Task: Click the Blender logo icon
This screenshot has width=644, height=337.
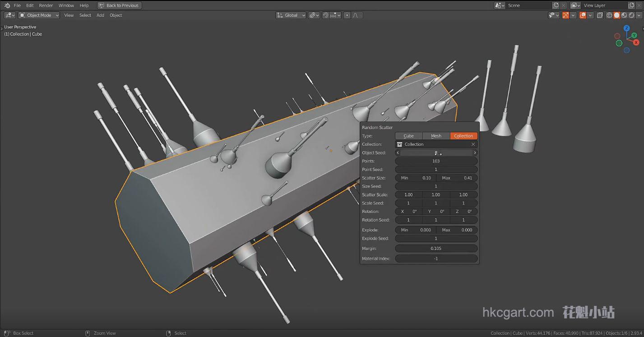Action: point(7,5)
